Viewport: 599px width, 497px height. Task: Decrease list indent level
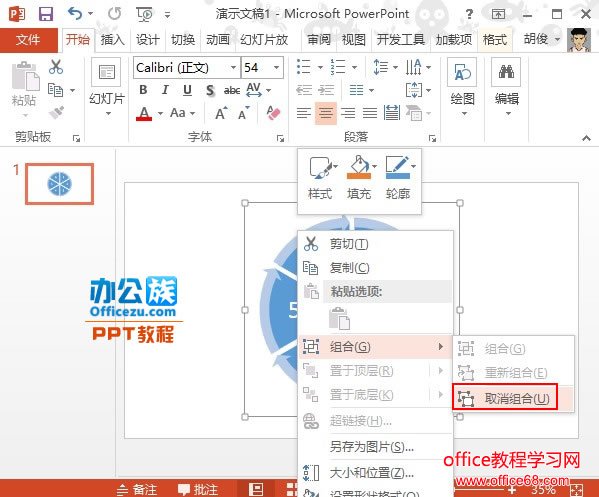click(x=304, y=90)
